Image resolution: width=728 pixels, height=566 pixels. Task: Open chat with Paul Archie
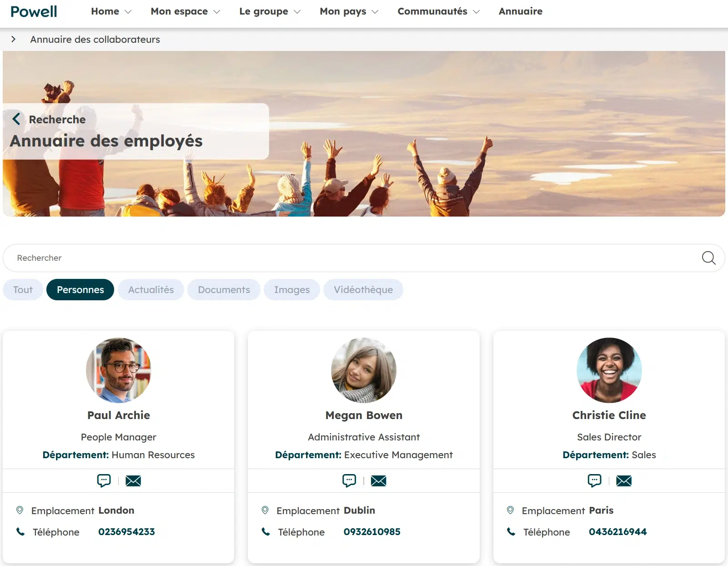tap(104, 481)
